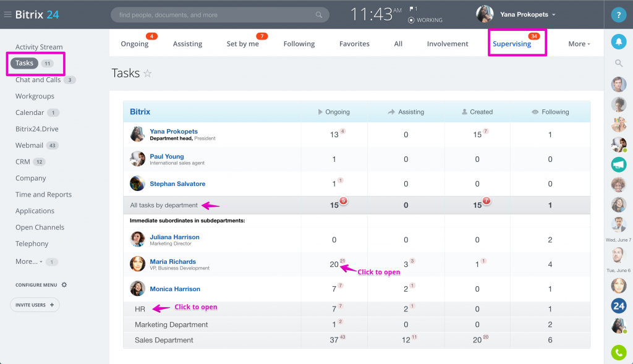Screen dimensions: 633x364
Task: Switch to the Following tab
Action: pos(299,44)
